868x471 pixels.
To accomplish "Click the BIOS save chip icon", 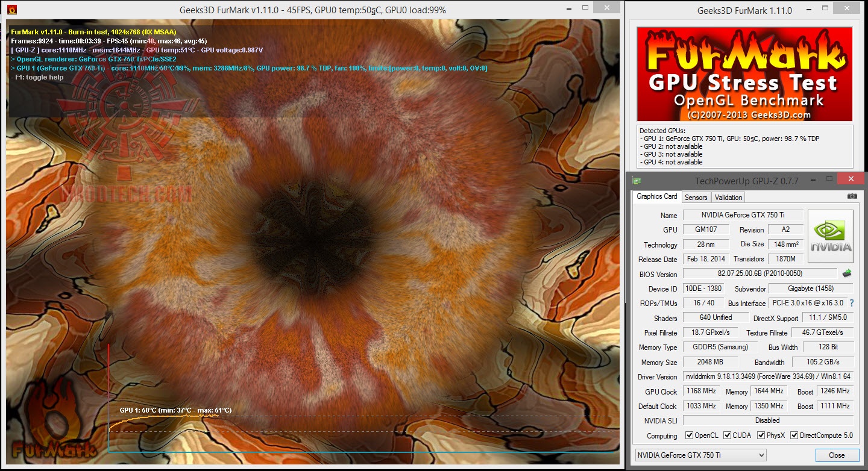I will pyautogui.click(x=847, y=273).
